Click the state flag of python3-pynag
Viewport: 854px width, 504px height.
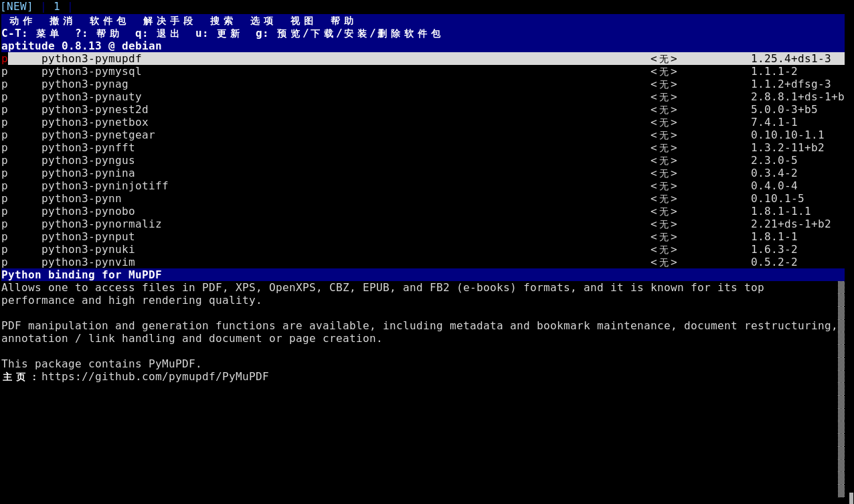pyautogui.click(x=5, y=84)
